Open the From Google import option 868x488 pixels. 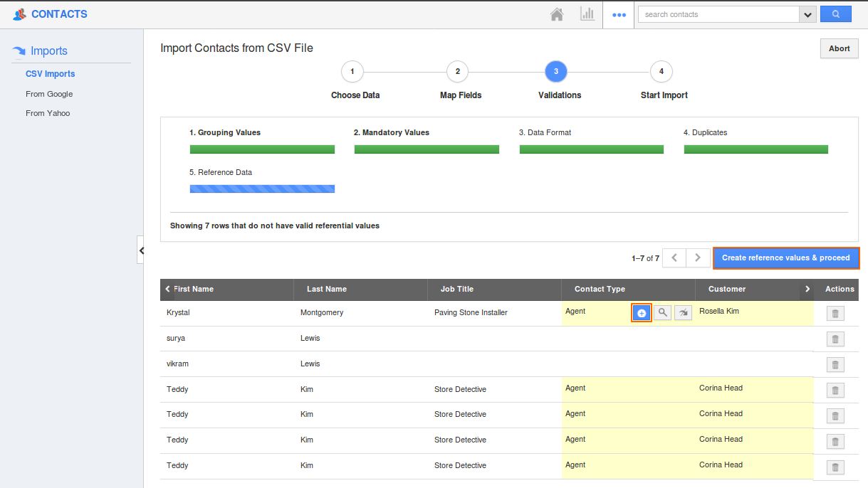click(x=49, y=94)
